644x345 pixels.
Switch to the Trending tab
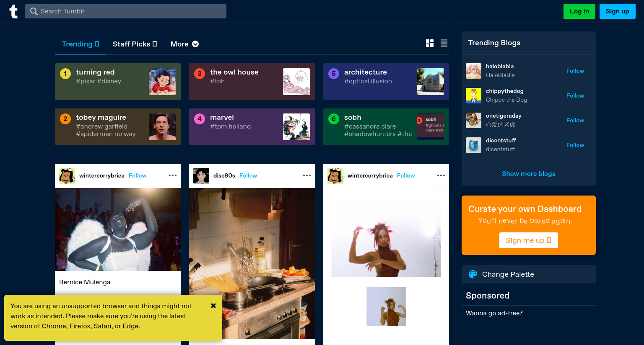[x=80, y=44]
